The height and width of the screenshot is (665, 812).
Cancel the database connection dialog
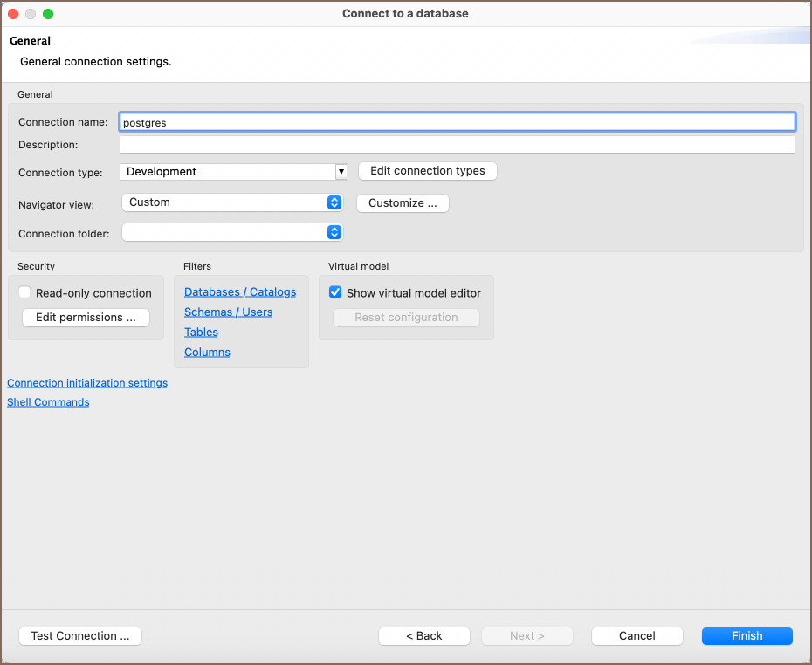637,636
